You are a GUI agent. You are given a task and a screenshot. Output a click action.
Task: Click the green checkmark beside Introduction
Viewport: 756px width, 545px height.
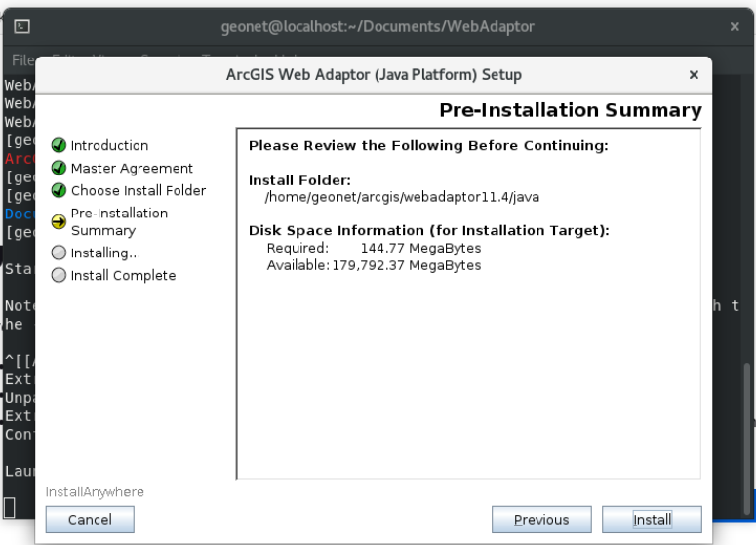click(x=59, y=145)
